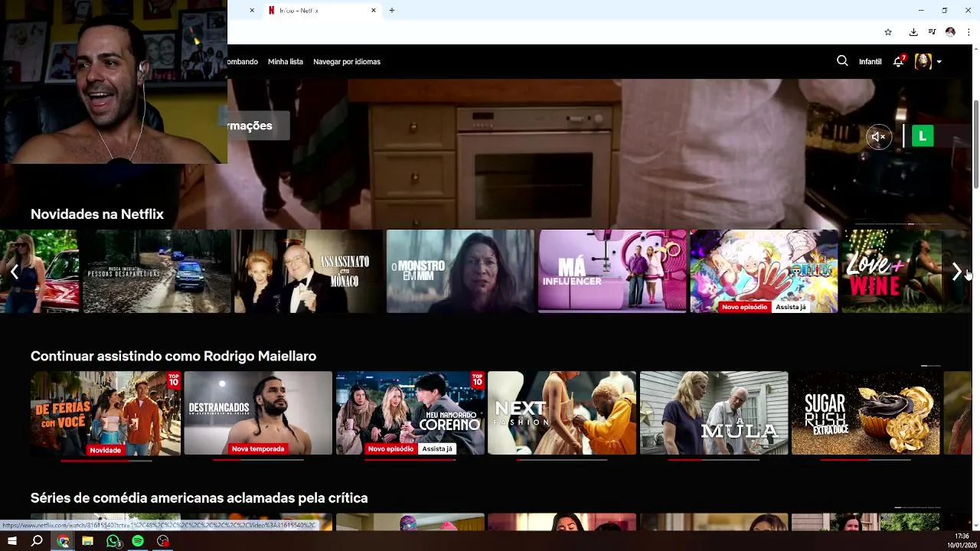The height and width of the screenshot is (551, 980).
Task: Open the Windows Start menu
Action: pos(12,541)
